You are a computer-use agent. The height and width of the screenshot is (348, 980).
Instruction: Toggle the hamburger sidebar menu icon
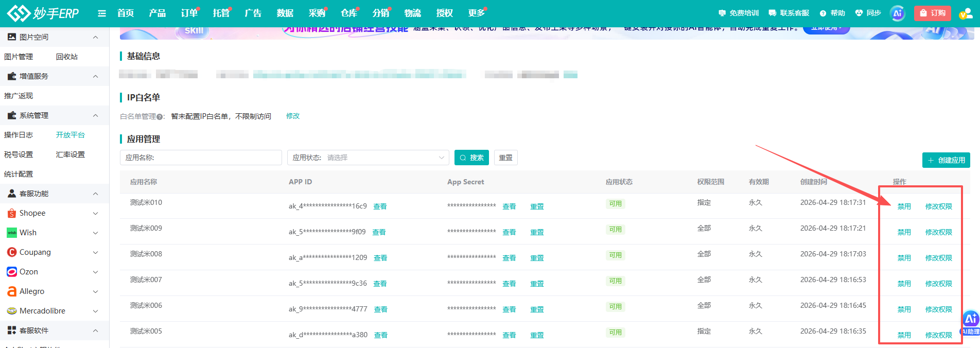click(102, 13)
